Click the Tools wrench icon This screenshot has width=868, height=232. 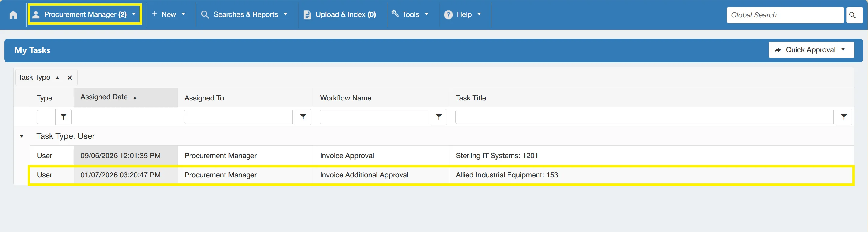pyautogui.click(x=395, y=14)
